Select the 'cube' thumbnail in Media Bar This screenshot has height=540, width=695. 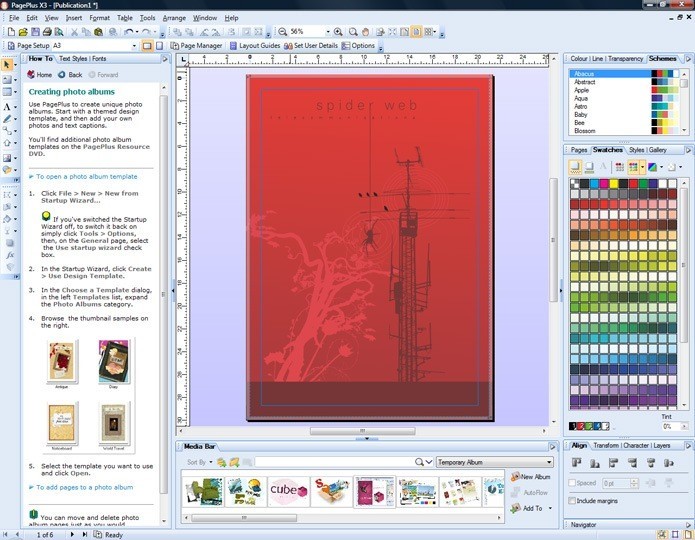pyautogui.click(x=289, y=492)
